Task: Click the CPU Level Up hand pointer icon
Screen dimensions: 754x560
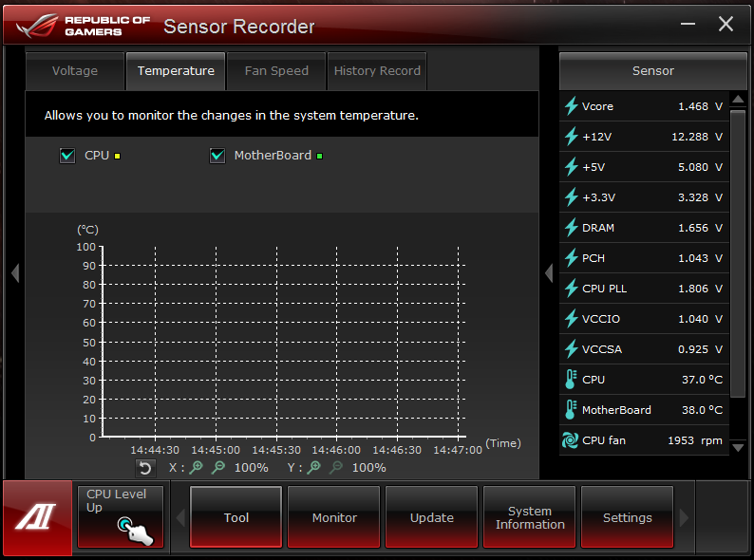Action: (x=136, y=531)
